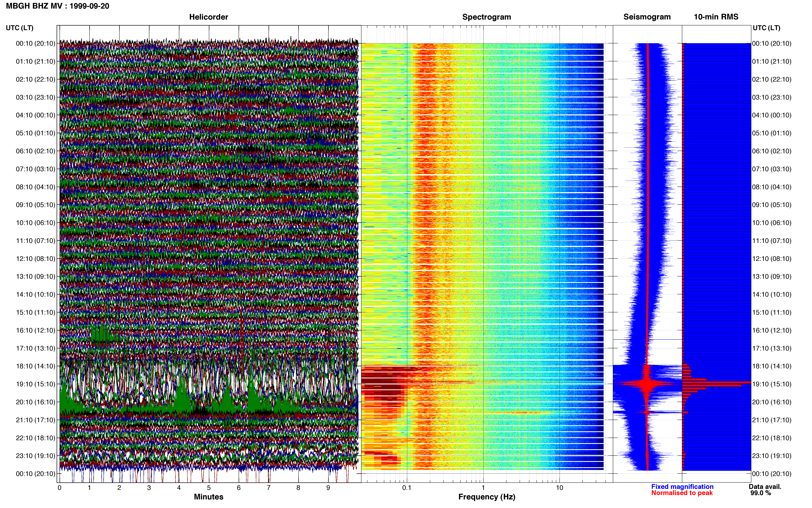Select the left time label 14:10 (10:10)
812x508 pixels.
click(x=35, y=295)
